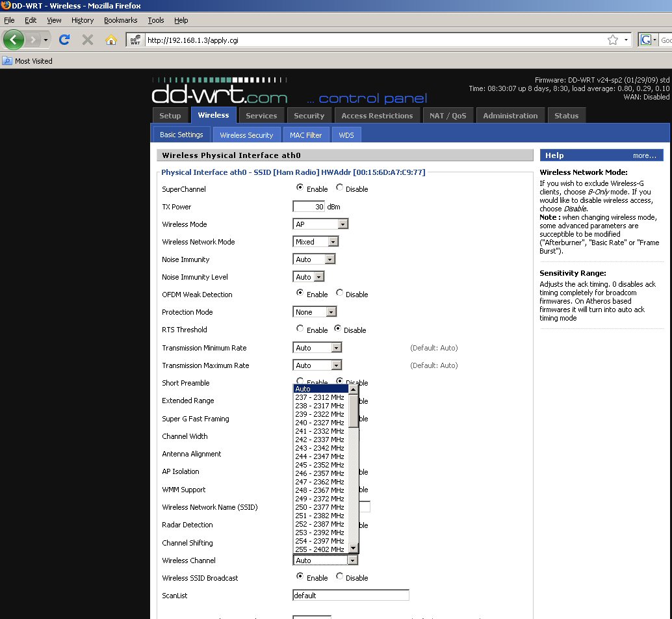Open the Access Restrictions tab
Viewport: 672px width, 619px height.
(377, 115)
